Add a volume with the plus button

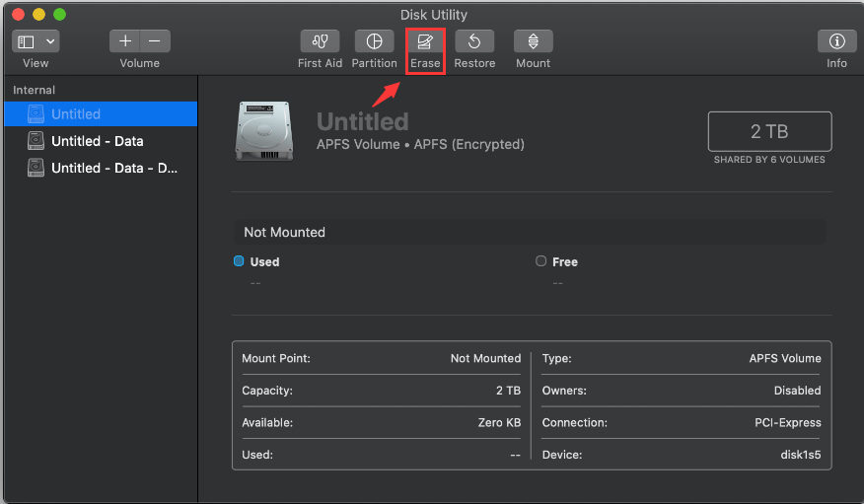point(125,41)
